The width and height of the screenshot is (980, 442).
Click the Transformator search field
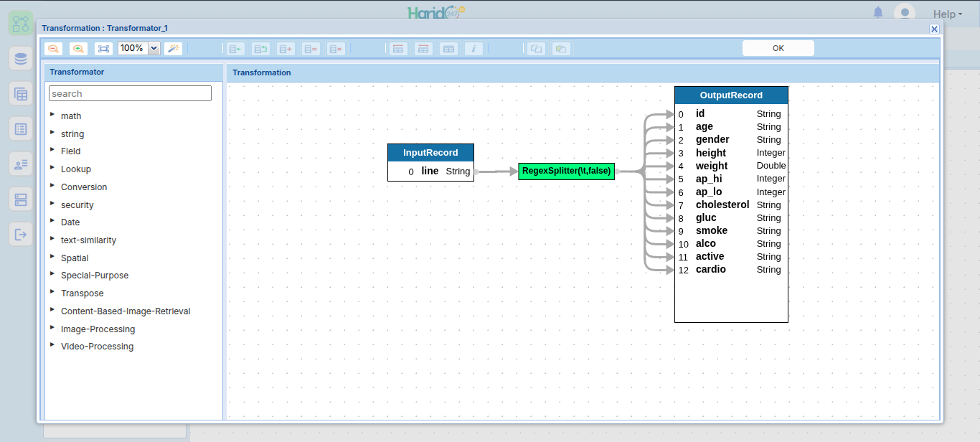tap(130, 93)
